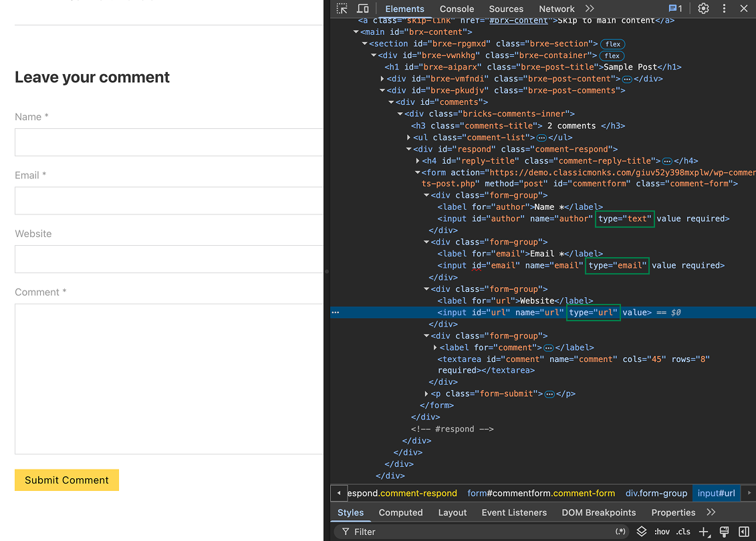The image size is (756, 541).
Task: Collapse the brxe-rpgmxd section node
Action: click(x=365, y=44)
